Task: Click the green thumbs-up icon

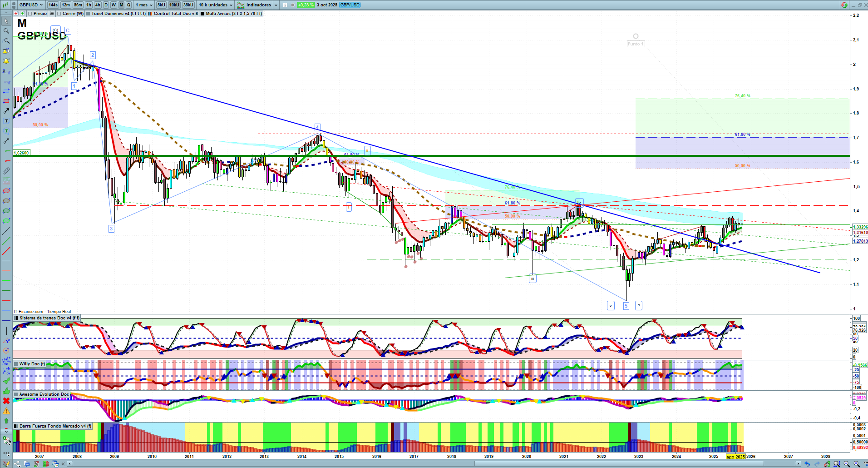Action: [6, 391]
